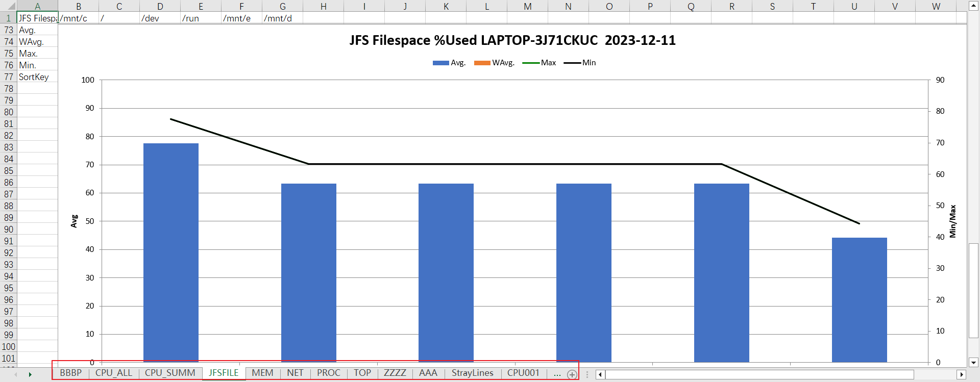The width and height of the screenshot is (980, 382).
Task: Open the CPU001 sheet tab
Action: (523, 373)
